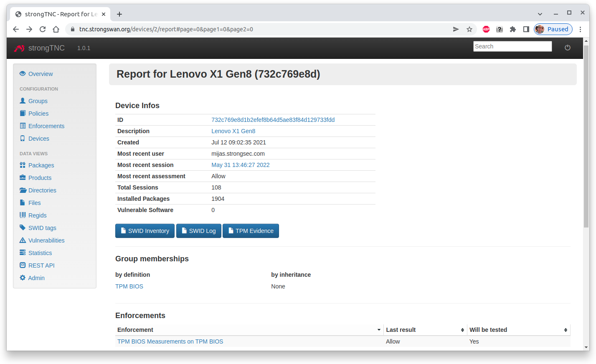Open Groups in the sidebar
Image resolution: width=596 pixels, height=364 pixels.
pos(38,101)
